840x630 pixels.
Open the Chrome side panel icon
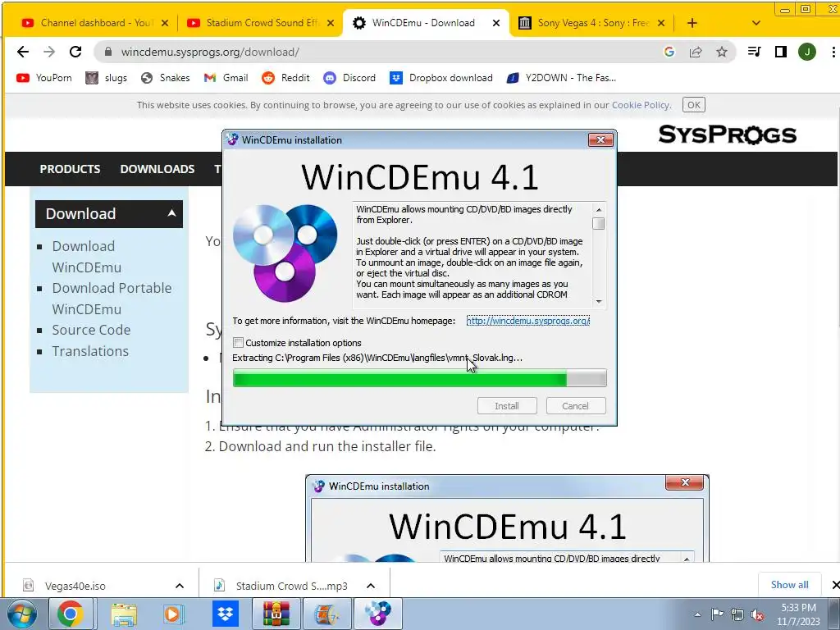[x=781, y=52]
